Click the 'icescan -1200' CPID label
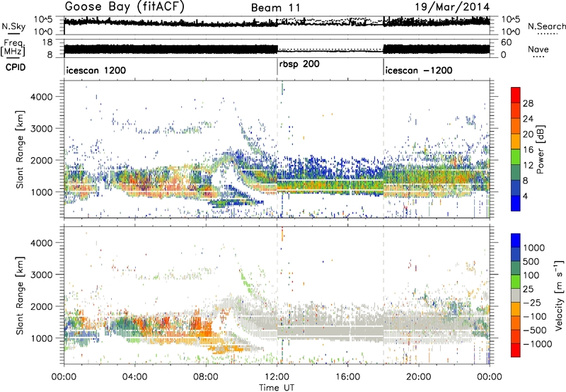Viewport: 566px width, 392px height. [x=419, y=70]
